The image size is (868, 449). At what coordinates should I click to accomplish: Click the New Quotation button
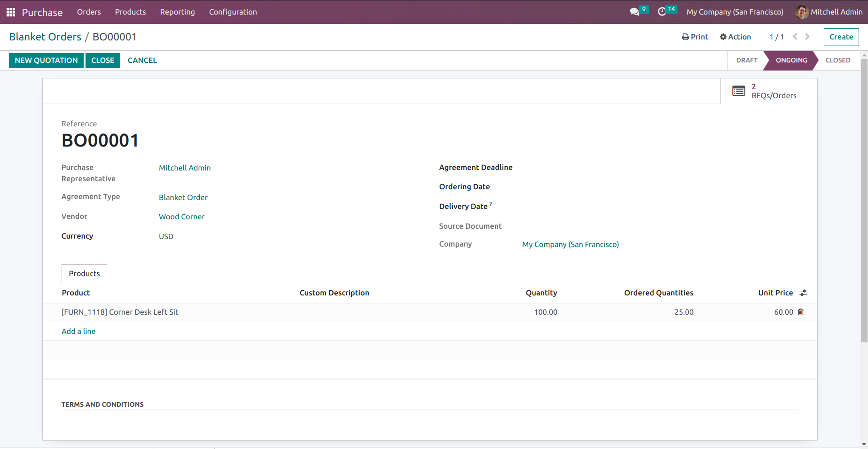point(46,60)
